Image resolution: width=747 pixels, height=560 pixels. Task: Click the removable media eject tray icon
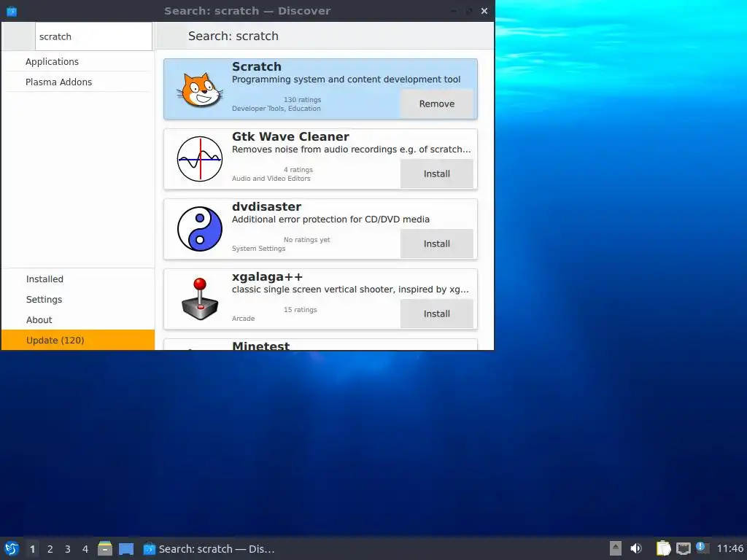click(x=616, y=548)
